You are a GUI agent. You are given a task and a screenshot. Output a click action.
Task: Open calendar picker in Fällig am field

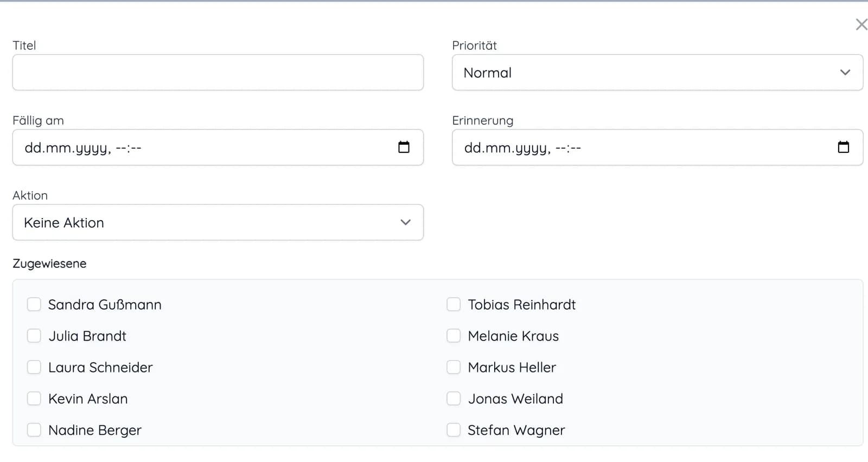coord(404,147)
